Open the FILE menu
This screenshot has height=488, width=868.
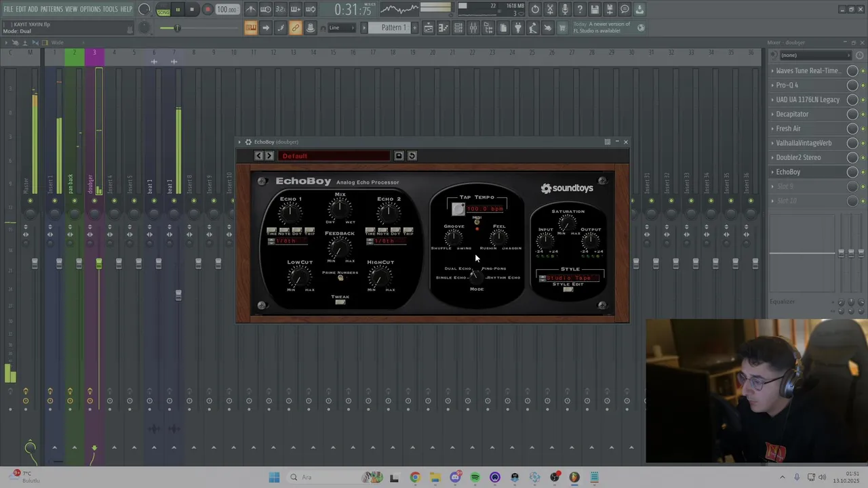(8, 9)
